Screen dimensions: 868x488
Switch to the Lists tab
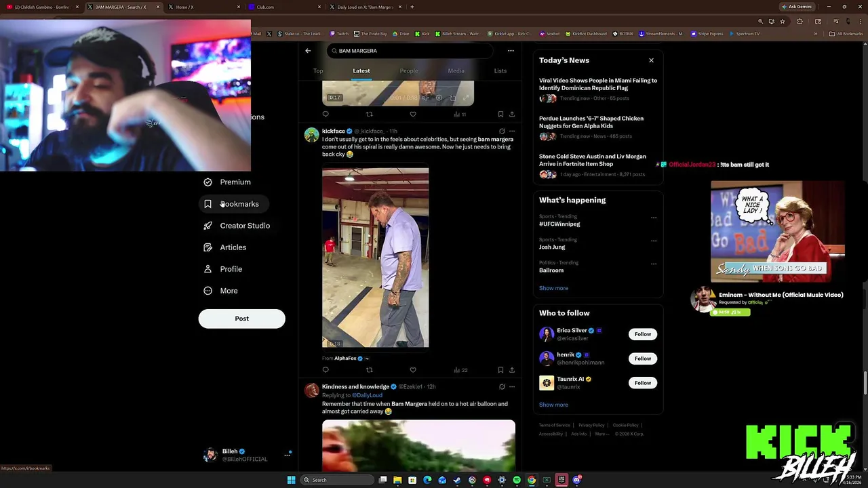pos(500,70)
